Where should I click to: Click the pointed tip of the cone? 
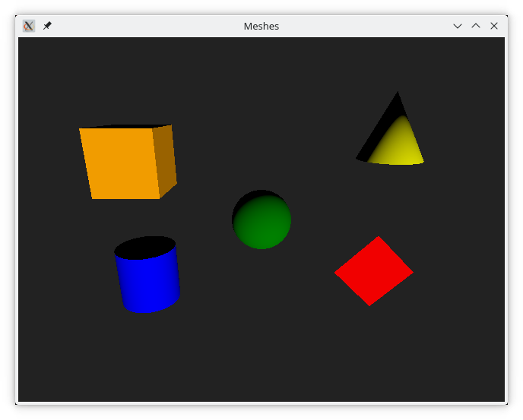(396, 93)
